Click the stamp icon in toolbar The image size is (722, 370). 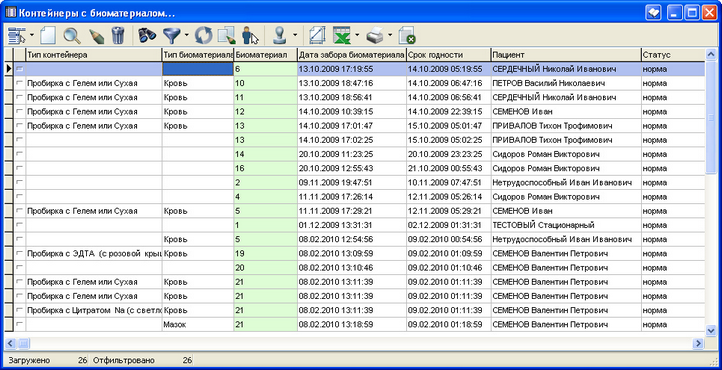click(x=280, y=35)
